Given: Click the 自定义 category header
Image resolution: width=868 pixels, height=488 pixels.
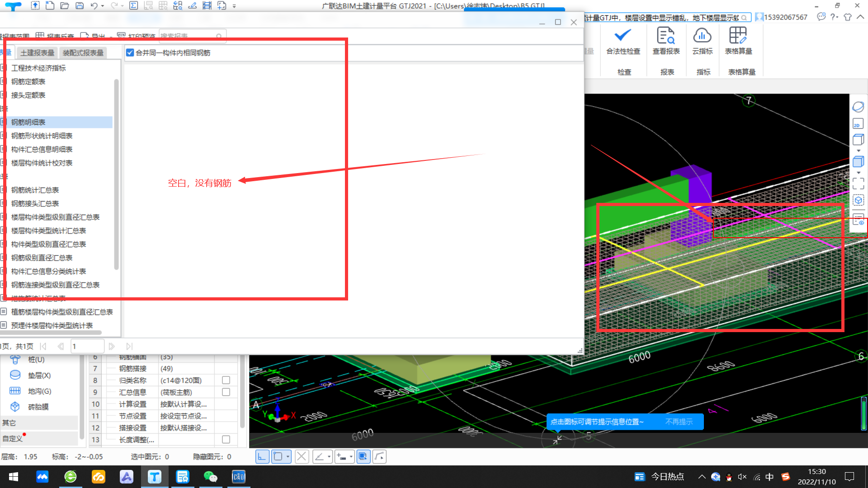Looking at the screenshot, I should tap(39, 438).
